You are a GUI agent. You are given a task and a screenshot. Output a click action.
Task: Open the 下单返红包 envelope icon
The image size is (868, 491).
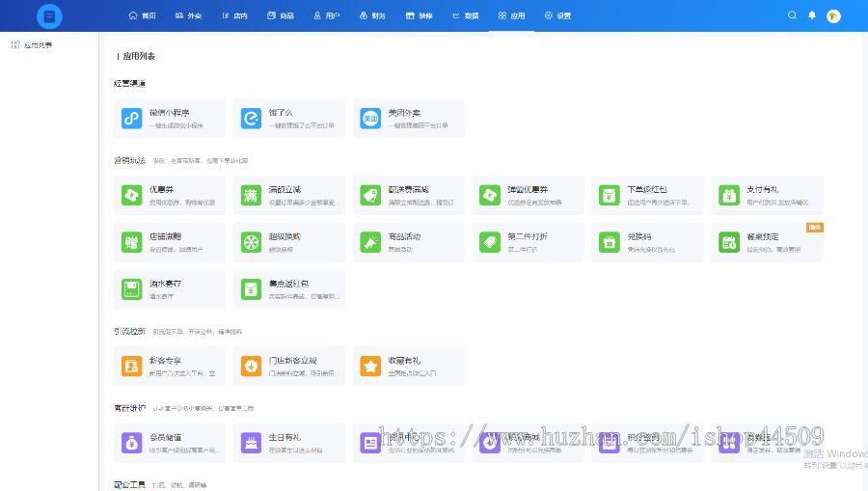click(610, 196)
